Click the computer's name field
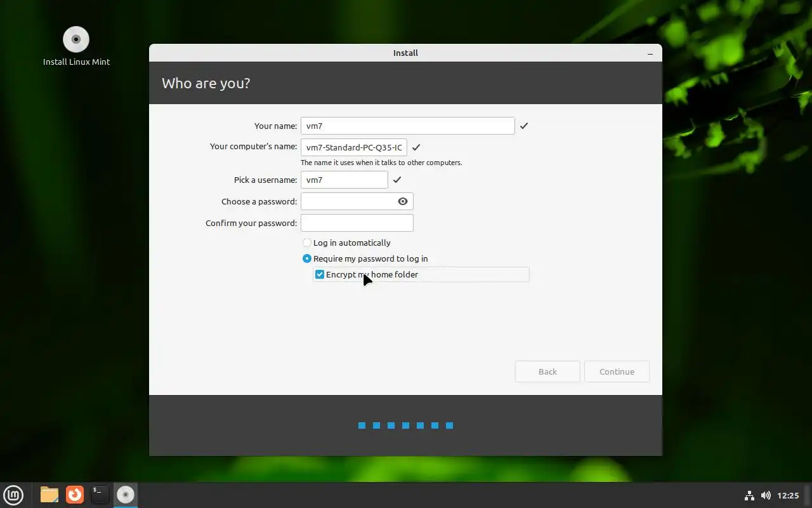 354,147
